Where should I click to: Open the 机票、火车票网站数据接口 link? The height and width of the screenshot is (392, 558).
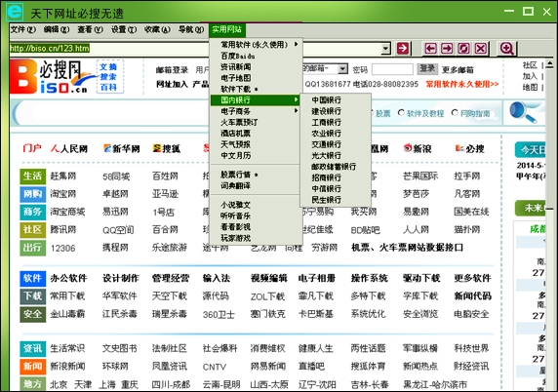[x=407, y=248]
